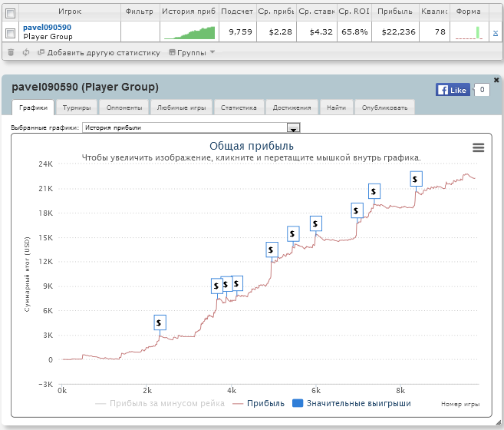Click the Фильтр column header

140,12
